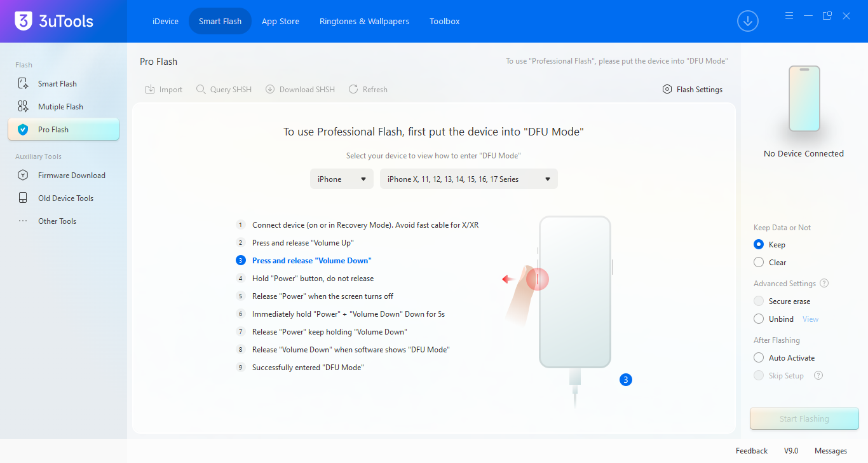The width and height of the screenshot is (868, 463).
Task: Switch to the Toolbox tab
Action: pos(444,22)
